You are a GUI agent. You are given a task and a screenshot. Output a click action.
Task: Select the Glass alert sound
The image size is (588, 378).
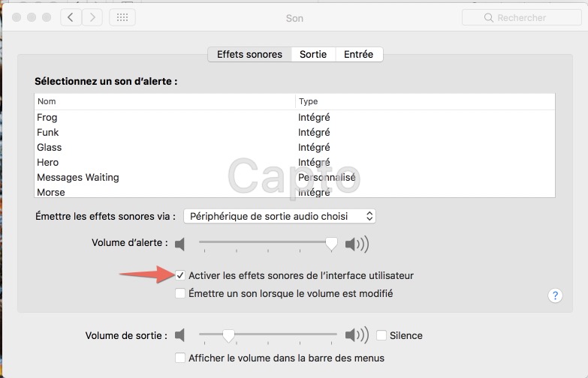point(50,147)
